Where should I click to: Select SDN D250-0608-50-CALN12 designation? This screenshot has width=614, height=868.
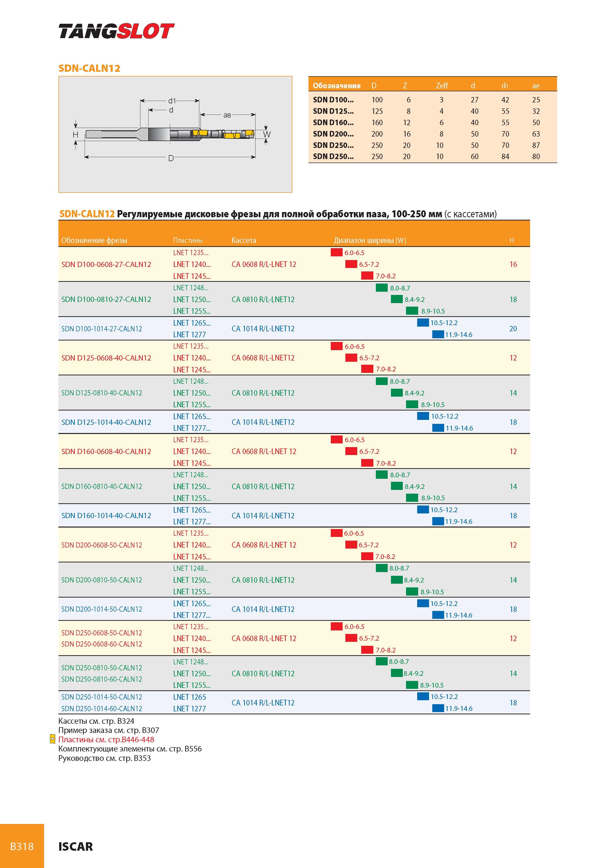point(102,633)
